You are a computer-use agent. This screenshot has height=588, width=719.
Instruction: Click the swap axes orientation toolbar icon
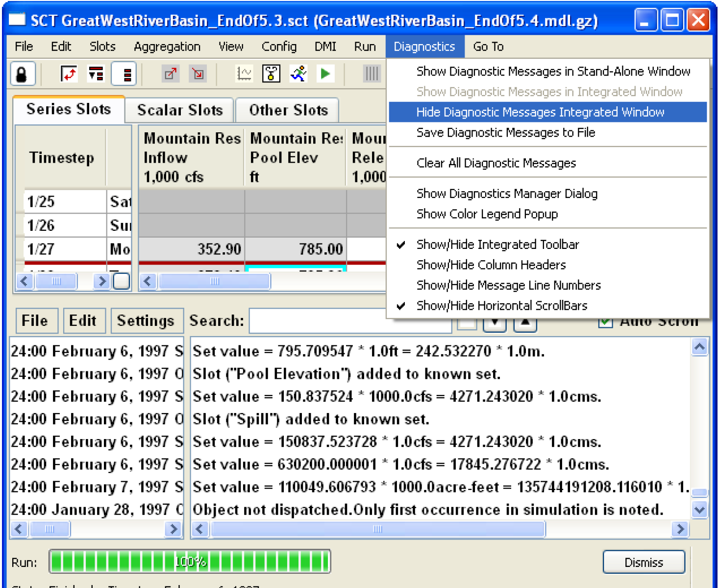point(69,74)
